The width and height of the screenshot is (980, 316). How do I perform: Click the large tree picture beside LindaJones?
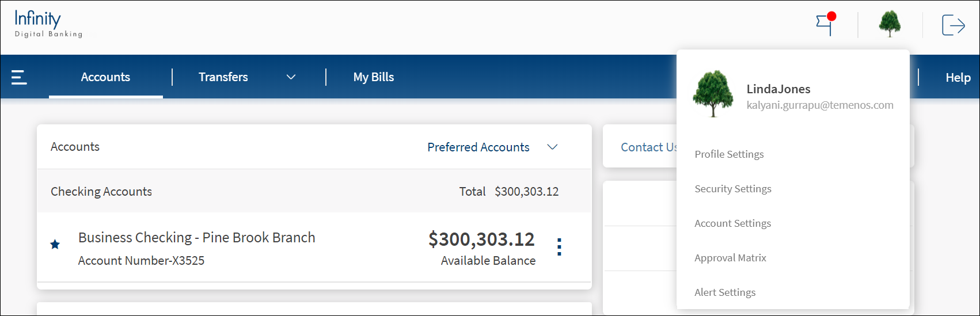(713, 94)
